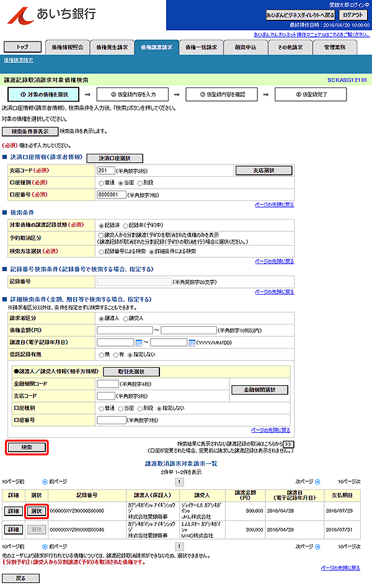Open calendar for 譲渡日 end date
This screenshot has height=588, width=372.
click(x=192, y=342)
